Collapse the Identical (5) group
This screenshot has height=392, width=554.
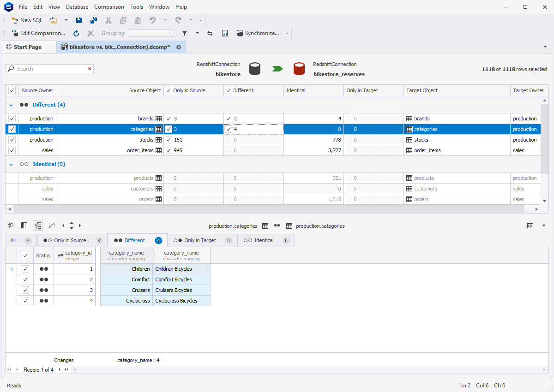click(11, 164)
